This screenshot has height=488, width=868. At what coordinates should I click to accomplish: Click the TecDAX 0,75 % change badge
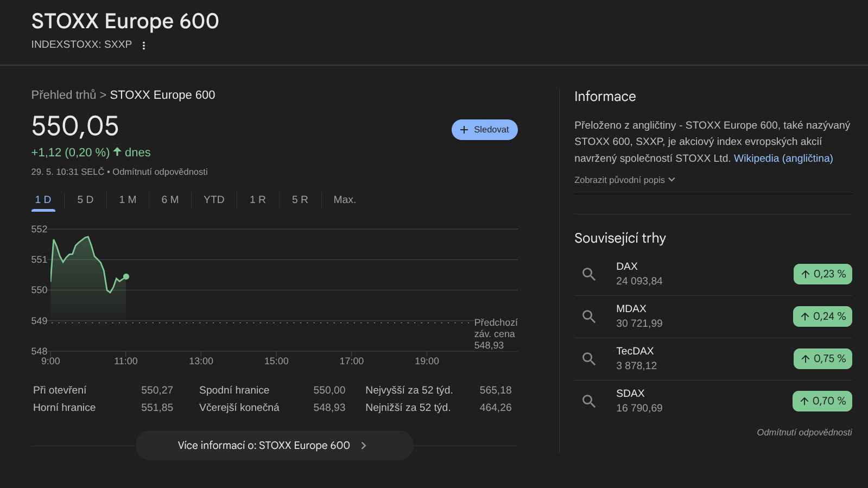pos(823,359)
